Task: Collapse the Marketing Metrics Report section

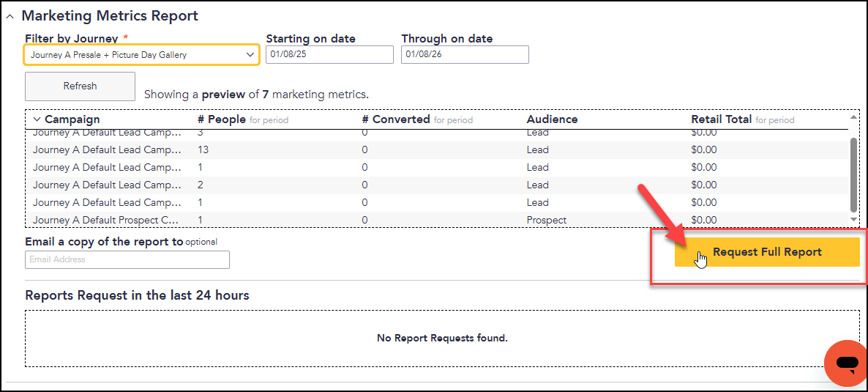Action: [10, 17]
